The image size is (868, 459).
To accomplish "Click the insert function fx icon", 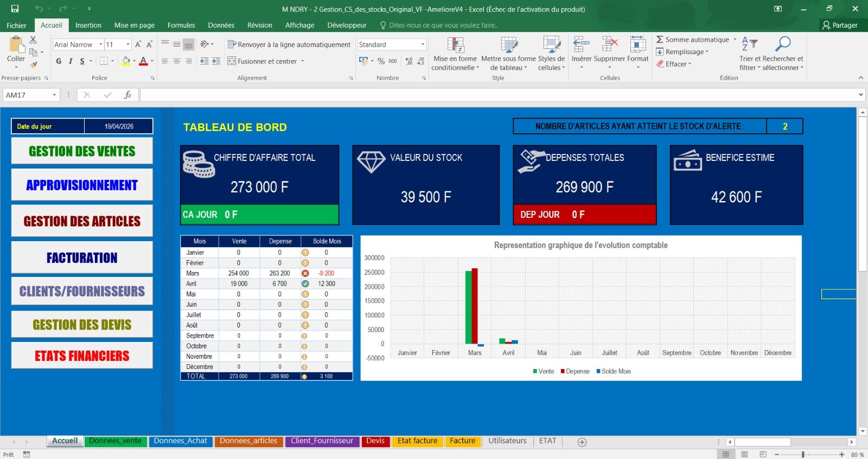I will (x=127, y=95).
